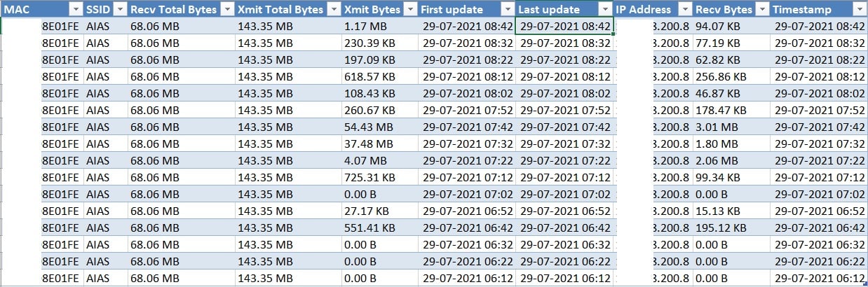Open the First update filter dropdown
The height and width of the screenshot is (287, 868).
[508, 9]
